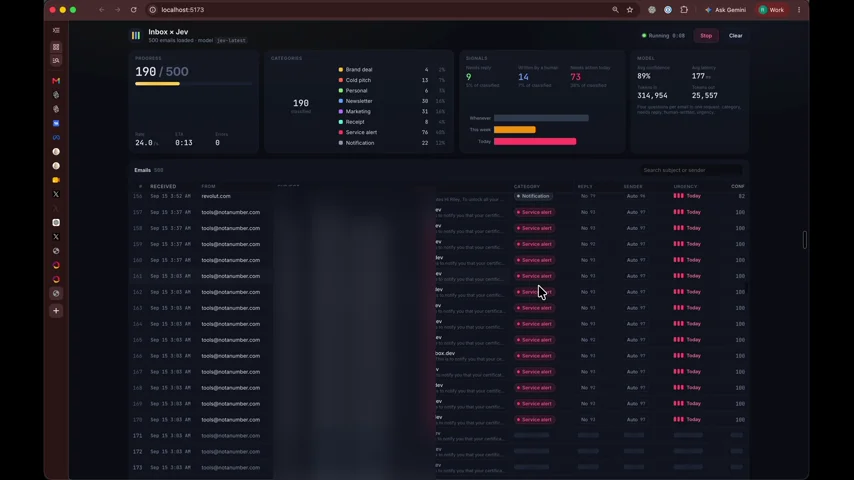Reload the localhost page
The height and width of the screenshot is (480, 854).
[133, 10]
